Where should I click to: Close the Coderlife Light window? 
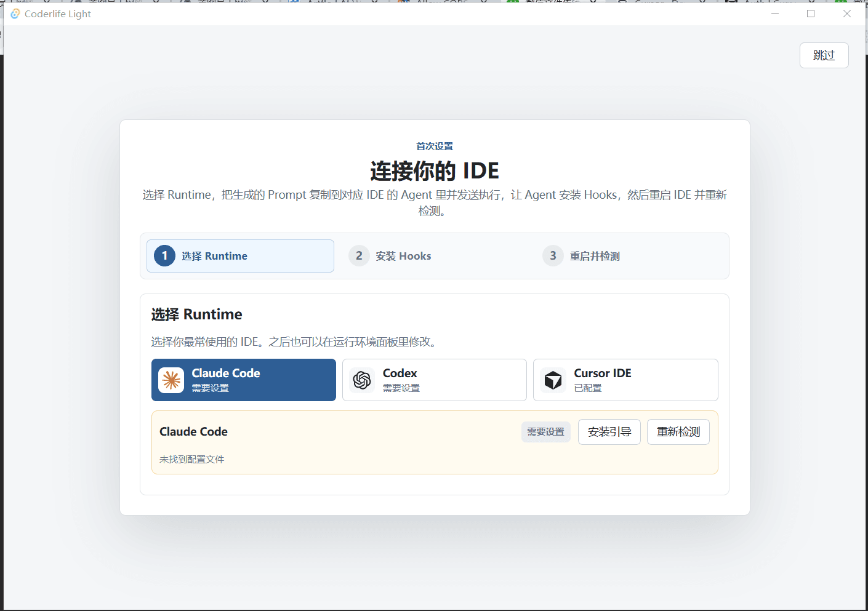[847, 14]
